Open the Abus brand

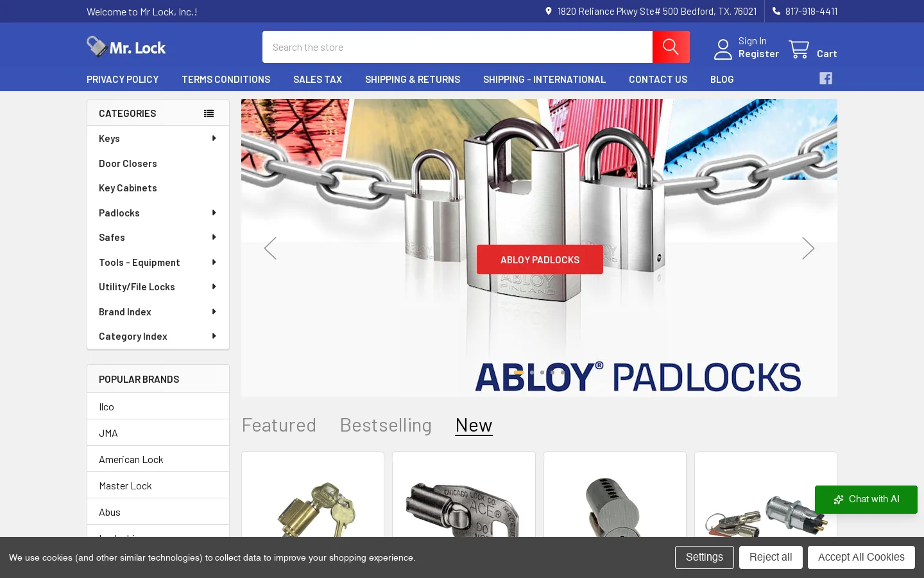pos(110,512)
